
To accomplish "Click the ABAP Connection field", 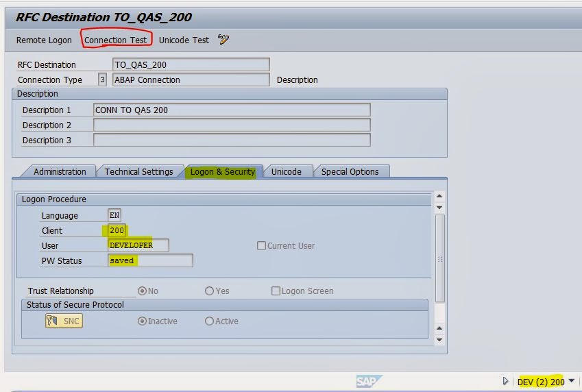I will [x=191, y=79].
